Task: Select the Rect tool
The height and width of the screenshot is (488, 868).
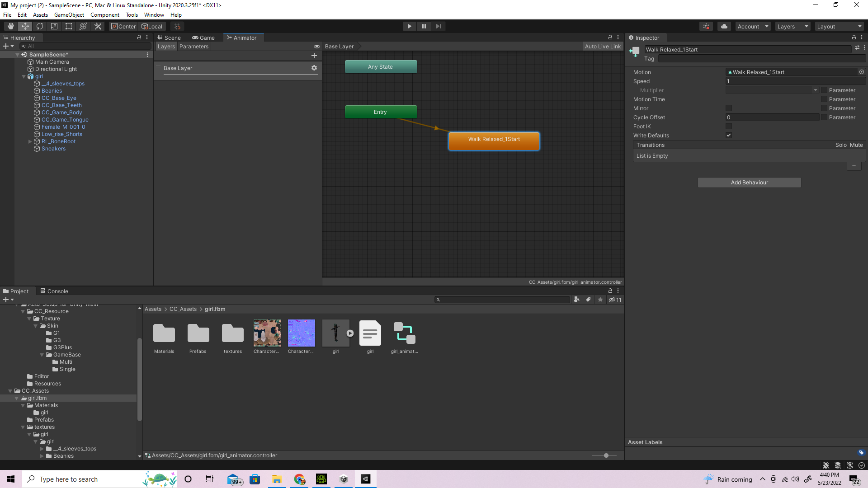Action: (x=69, y=26)
